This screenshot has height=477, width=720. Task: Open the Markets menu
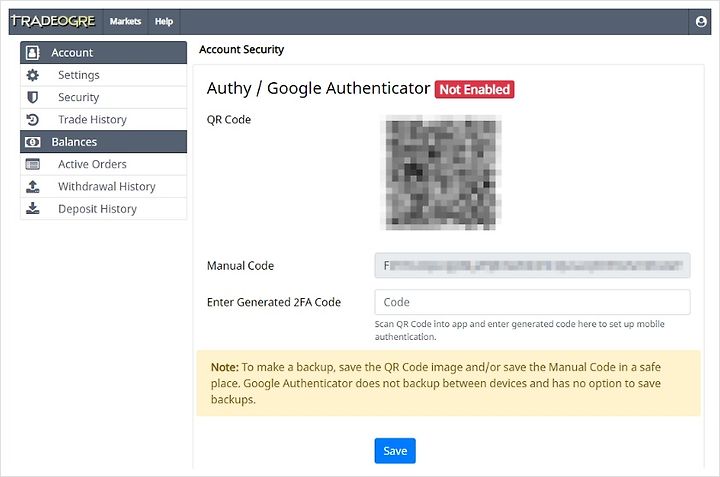pos(125,22)
